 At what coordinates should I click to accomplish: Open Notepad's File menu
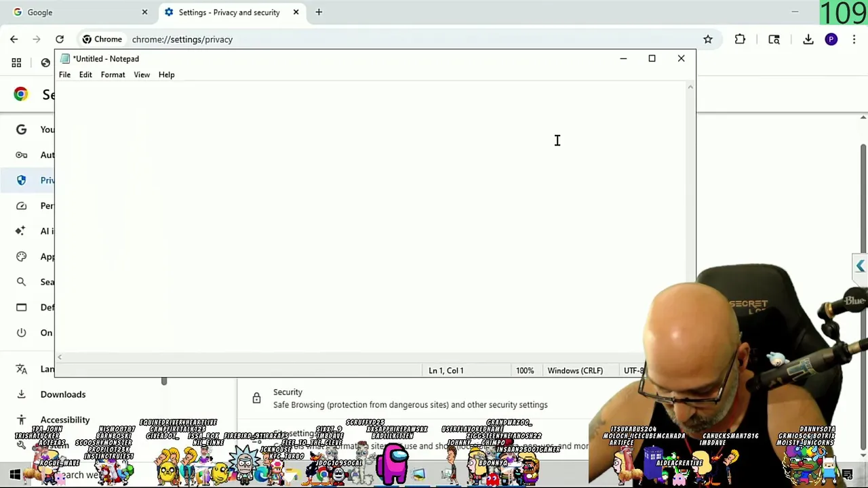pyautogui.click(x=64, y=75)
